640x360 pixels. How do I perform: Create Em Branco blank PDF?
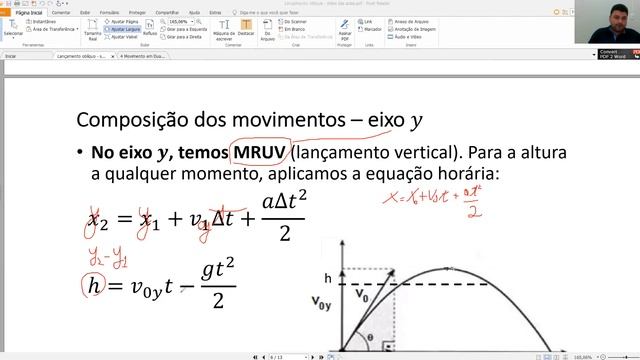pyautogui.click(x=291, y=29)
